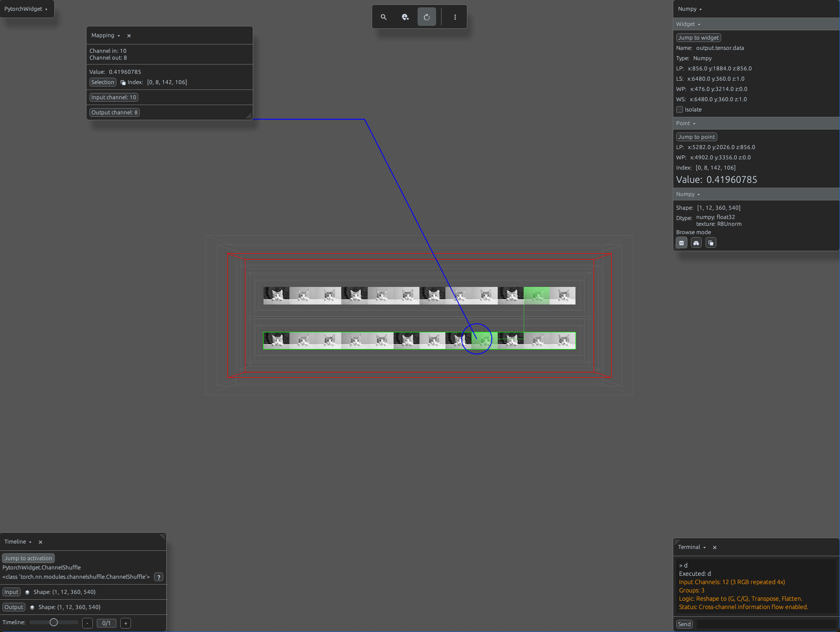Select the stacked layers browse mode icon
This screenshot has height=632, width=840.
pyautogui.click(x=711, y=243)
